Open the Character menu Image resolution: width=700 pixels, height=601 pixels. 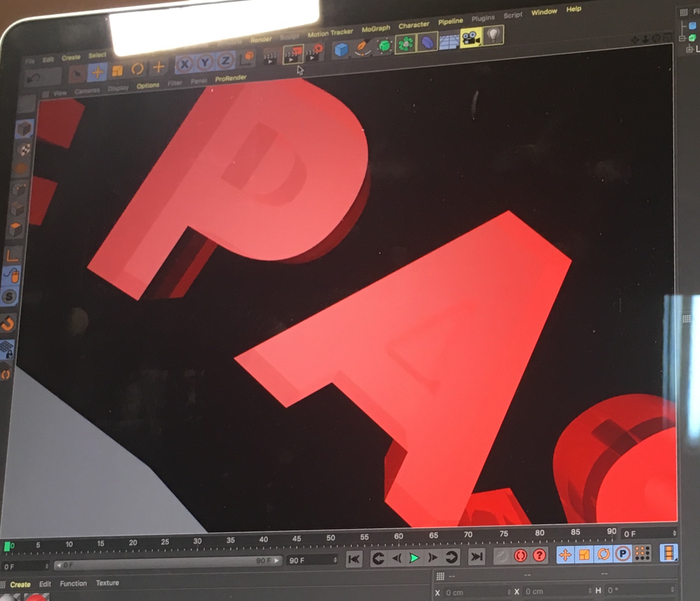414,25
